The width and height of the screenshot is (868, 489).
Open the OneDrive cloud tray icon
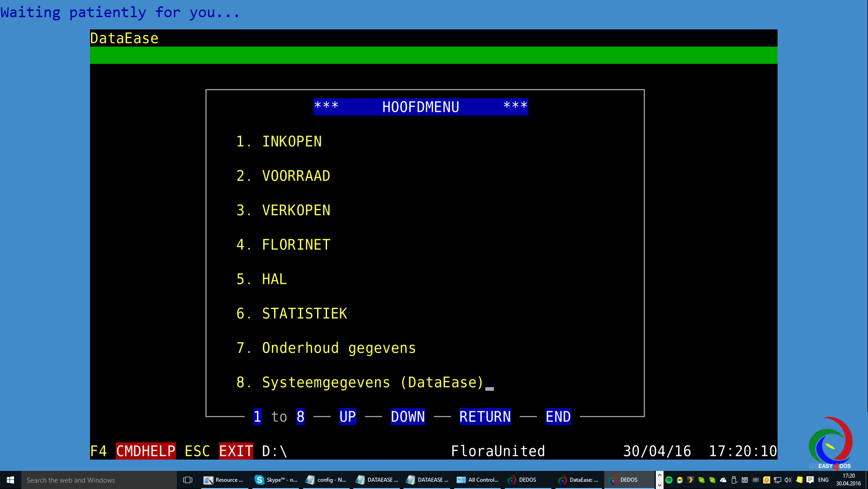pos(723,480)
